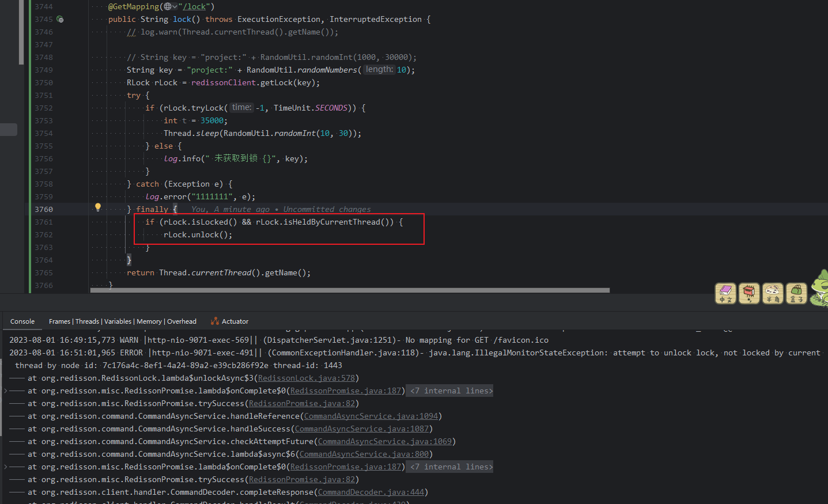
Task: Switch half-width mode via 半角 button
Action: 773,293
